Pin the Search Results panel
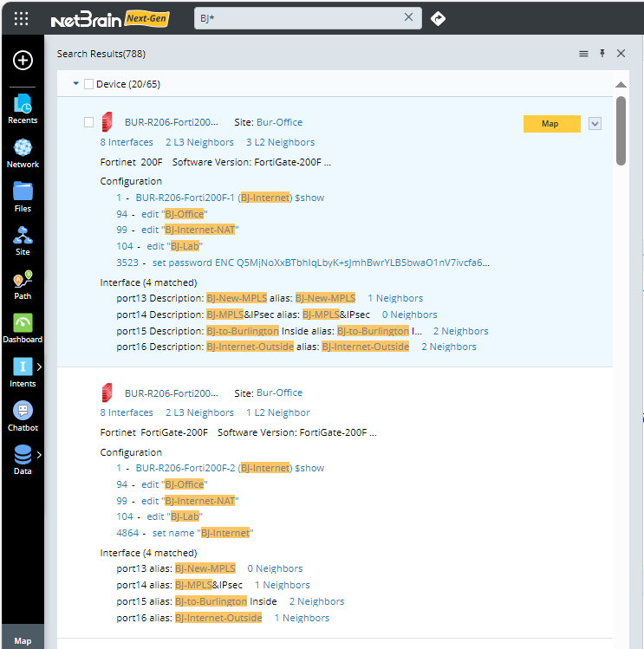 pyautogui.click(x=602, y=53)
